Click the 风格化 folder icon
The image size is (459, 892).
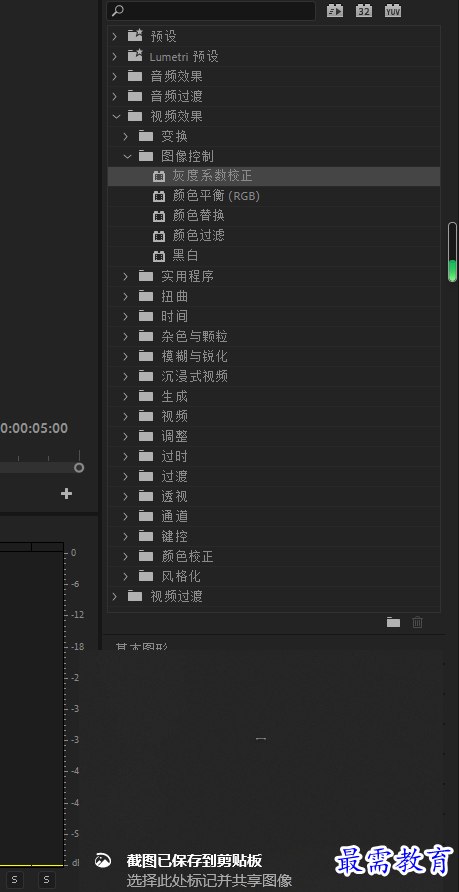click(146, 576)
